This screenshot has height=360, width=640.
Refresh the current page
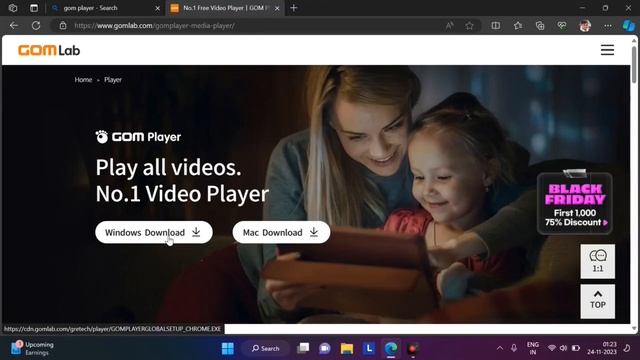tap(36, 25)
